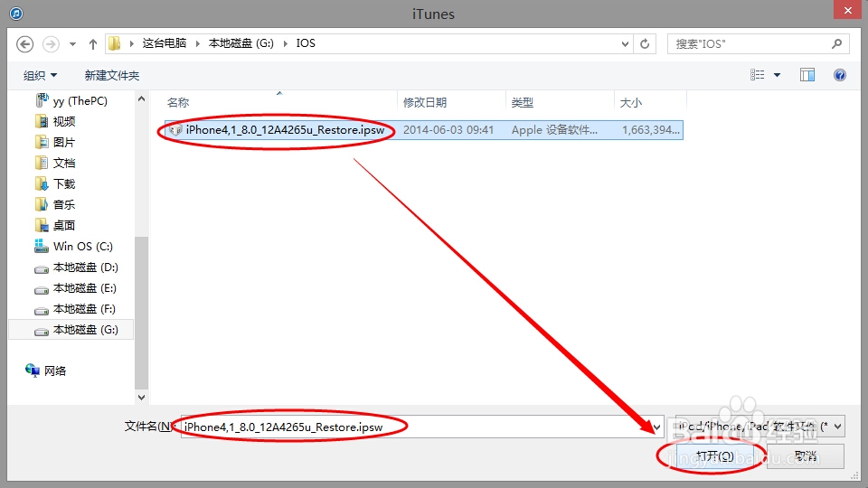Expand chevron after 这台电脑 in path
868x488 pixels.
click(198, 43)
